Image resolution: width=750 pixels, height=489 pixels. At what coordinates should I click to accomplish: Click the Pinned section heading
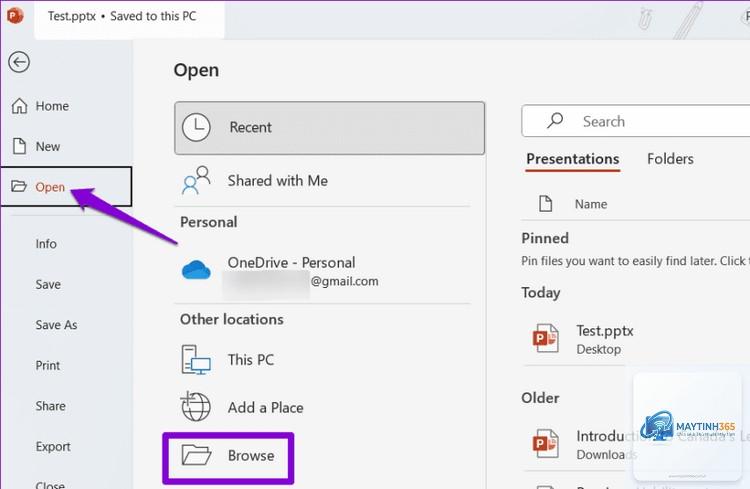(x=545, y=238)
